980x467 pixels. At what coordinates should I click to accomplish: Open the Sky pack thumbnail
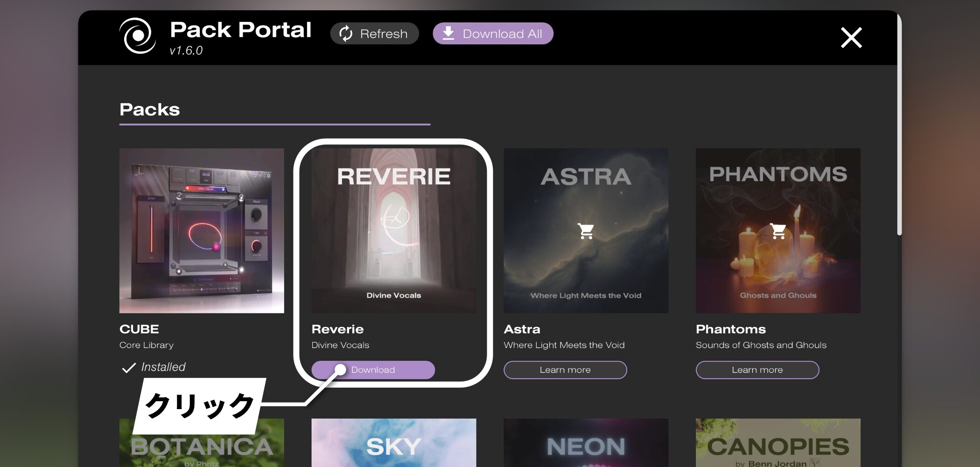[x=394, y=443]
